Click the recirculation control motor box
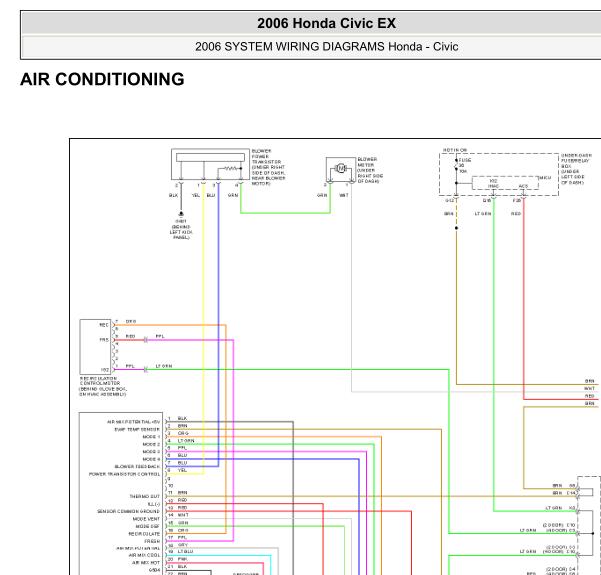 tap(95, 347)
